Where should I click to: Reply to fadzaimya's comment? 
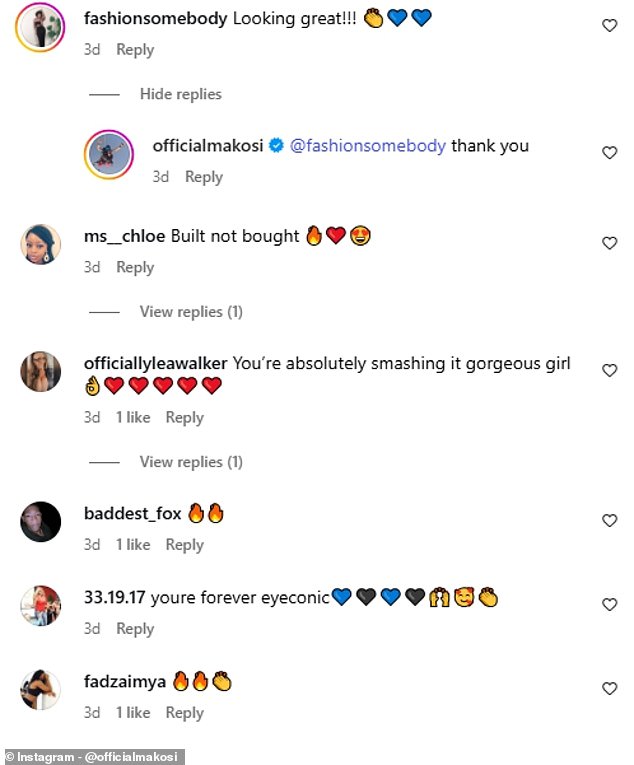coord(184,713)
